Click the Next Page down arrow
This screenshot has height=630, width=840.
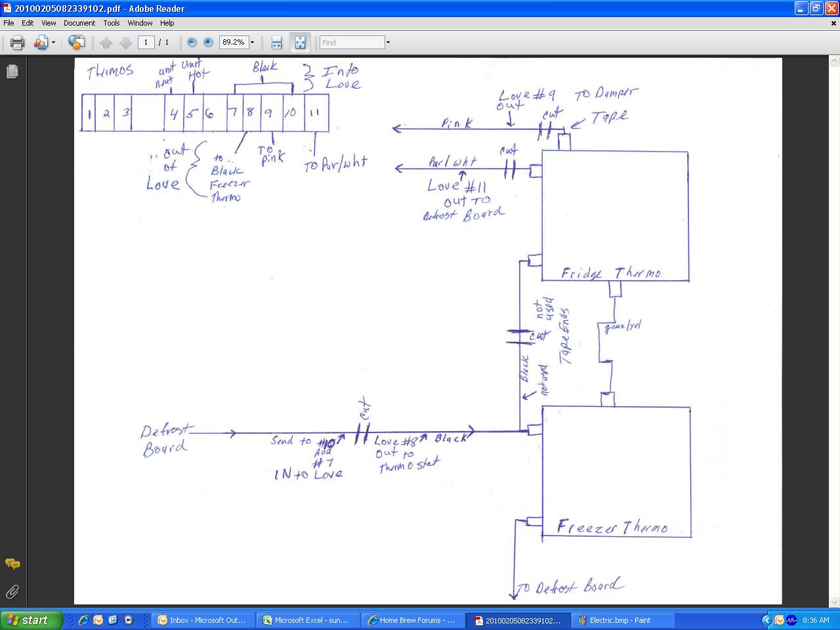[125, 43]
